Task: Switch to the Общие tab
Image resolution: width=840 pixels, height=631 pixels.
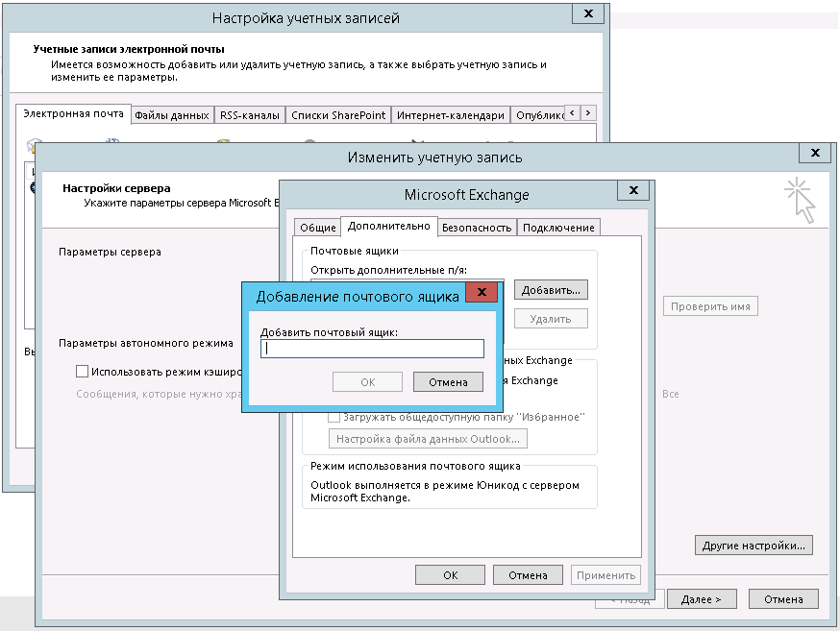Action: click(x=318, y=228)
